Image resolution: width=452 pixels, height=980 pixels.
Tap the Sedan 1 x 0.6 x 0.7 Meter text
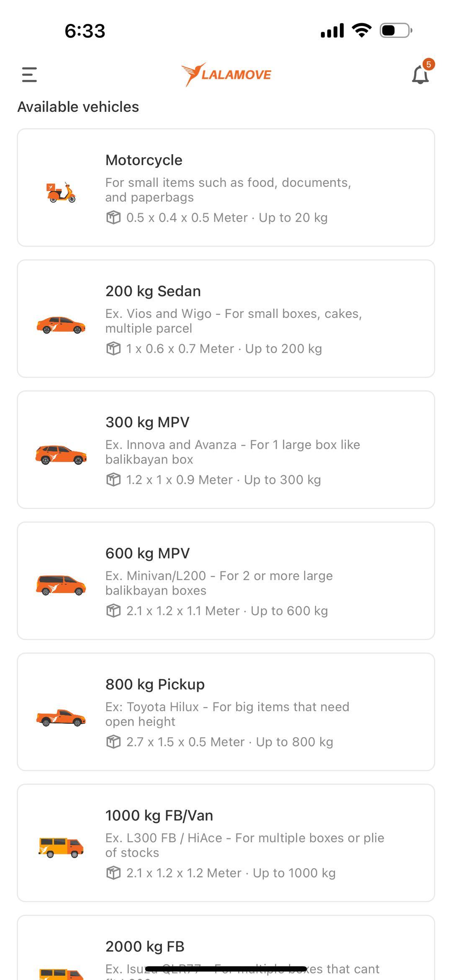pos(180,349)
